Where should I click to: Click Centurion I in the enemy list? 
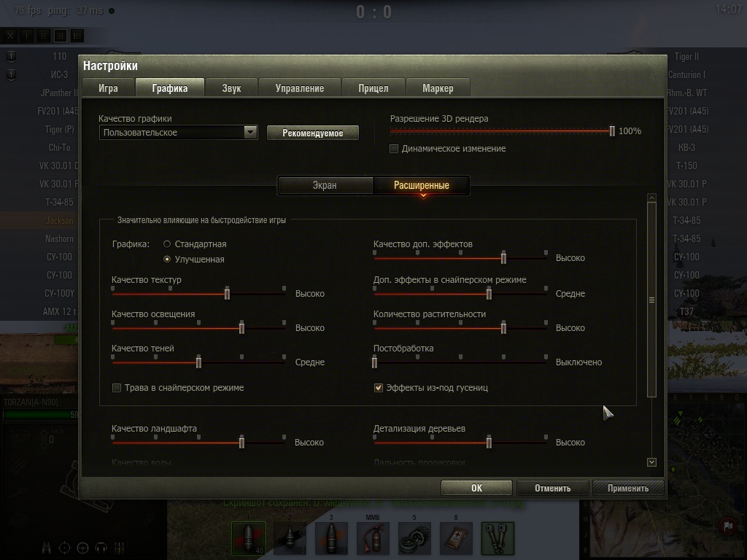[x=686, y=75]
